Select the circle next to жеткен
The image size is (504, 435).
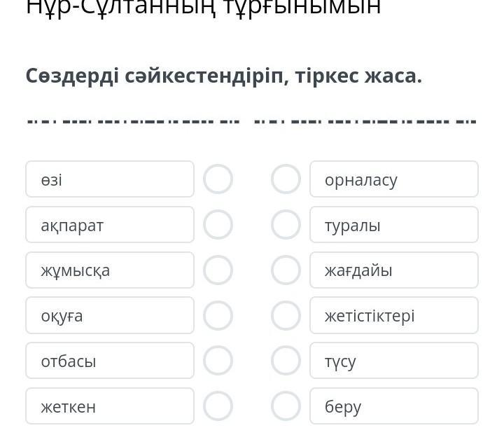(x=218, y=406)
